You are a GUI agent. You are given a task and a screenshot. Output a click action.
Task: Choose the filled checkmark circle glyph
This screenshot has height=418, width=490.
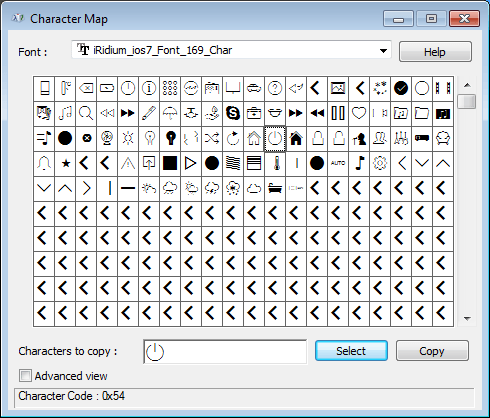pyautogui.click(x=401, y=88)
